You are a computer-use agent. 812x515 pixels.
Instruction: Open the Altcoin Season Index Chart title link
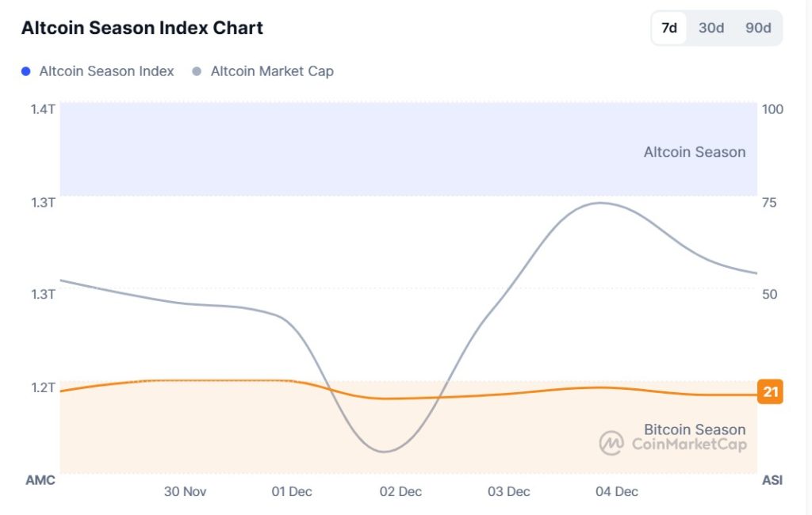point(143,28)
